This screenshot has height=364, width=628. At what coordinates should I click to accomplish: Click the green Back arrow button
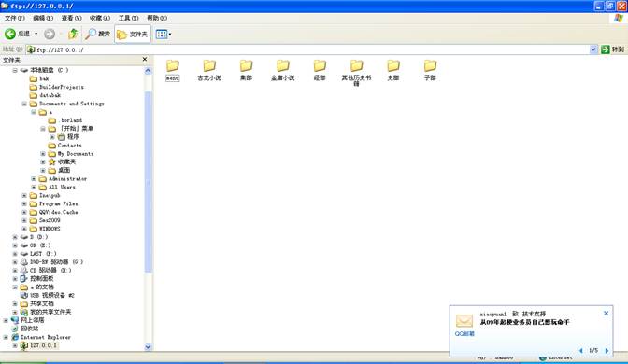(x=10, y=34)
